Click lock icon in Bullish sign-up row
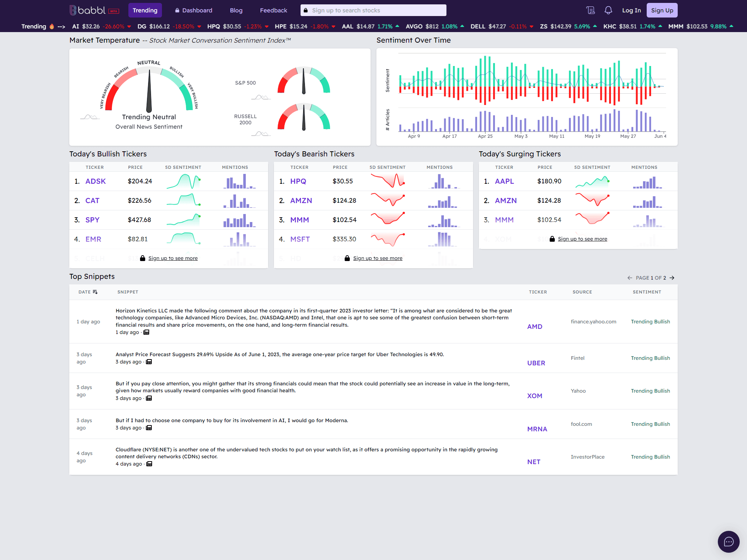Screen dimensions: 747x560 pos(143,258)
